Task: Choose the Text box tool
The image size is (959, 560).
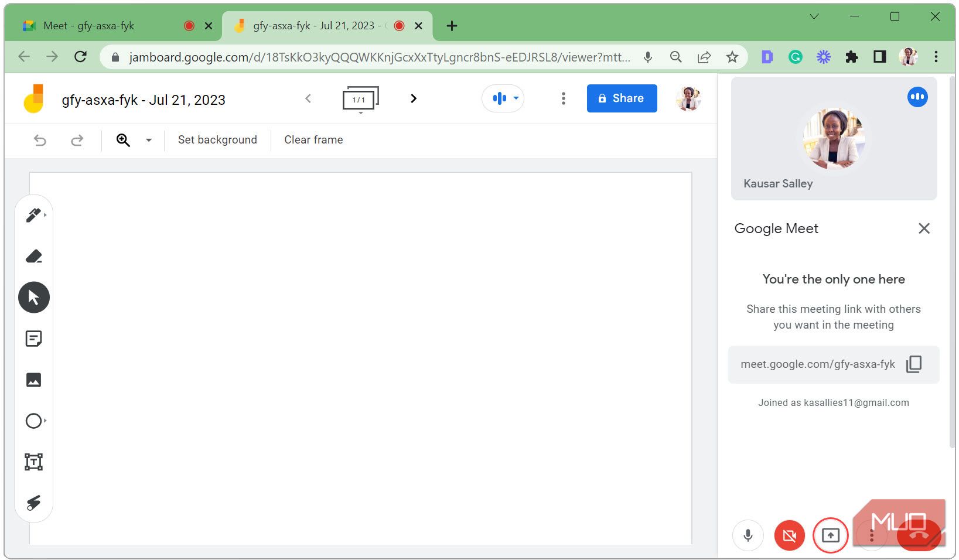Action: click(33, 462)
